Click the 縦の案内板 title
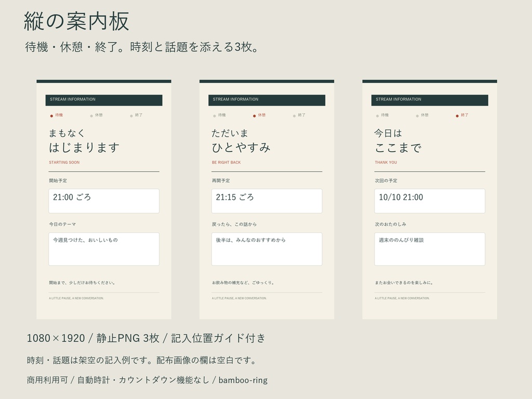This screenshot has height=399, width=532. [76, 21]
